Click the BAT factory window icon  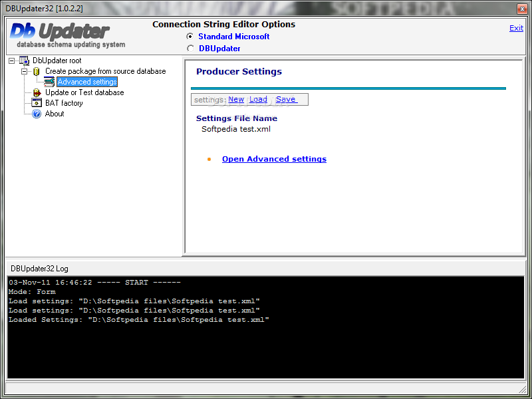click(37, 103)
